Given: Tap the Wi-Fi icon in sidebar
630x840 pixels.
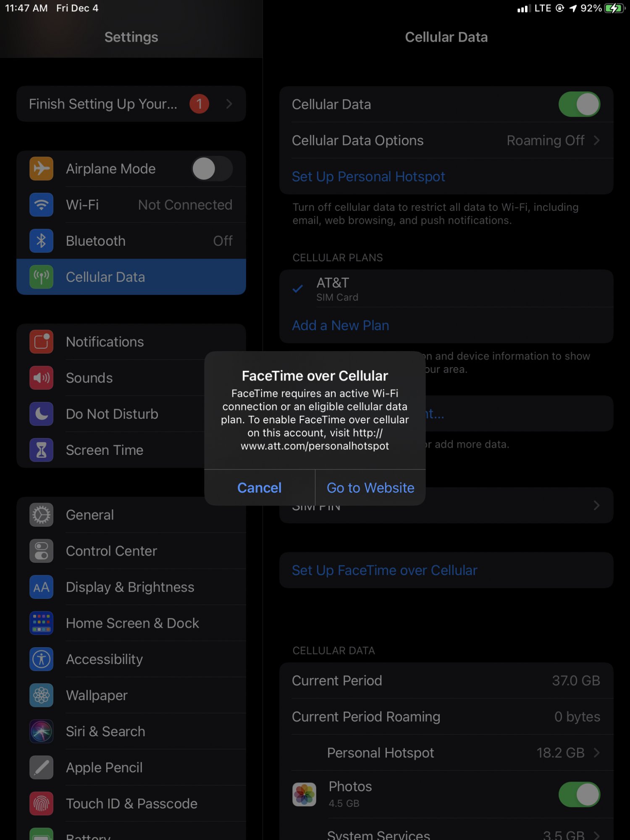Looking at the screenshot, I should pos(41,205).
